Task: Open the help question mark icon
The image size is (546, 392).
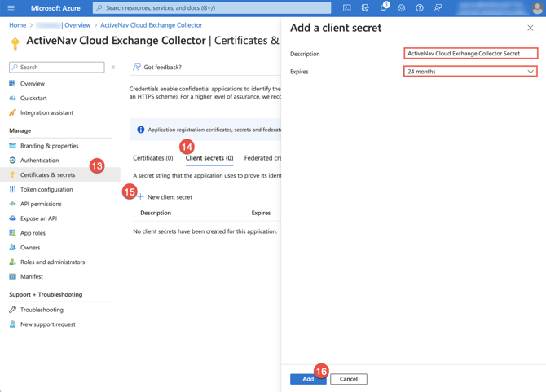Action: 420,7
